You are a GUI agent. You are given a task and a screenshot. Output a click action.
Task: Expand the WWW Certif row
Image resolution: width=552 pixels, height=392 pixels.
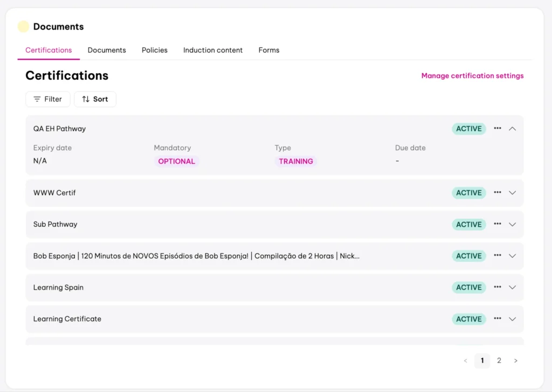click(x=512, y=193)
